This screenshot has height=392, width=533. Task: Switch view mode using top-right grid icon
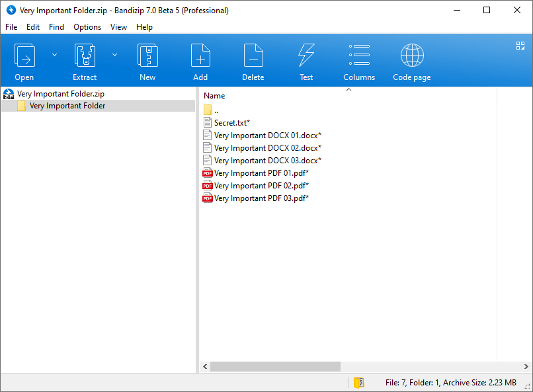tap(520, 46)
